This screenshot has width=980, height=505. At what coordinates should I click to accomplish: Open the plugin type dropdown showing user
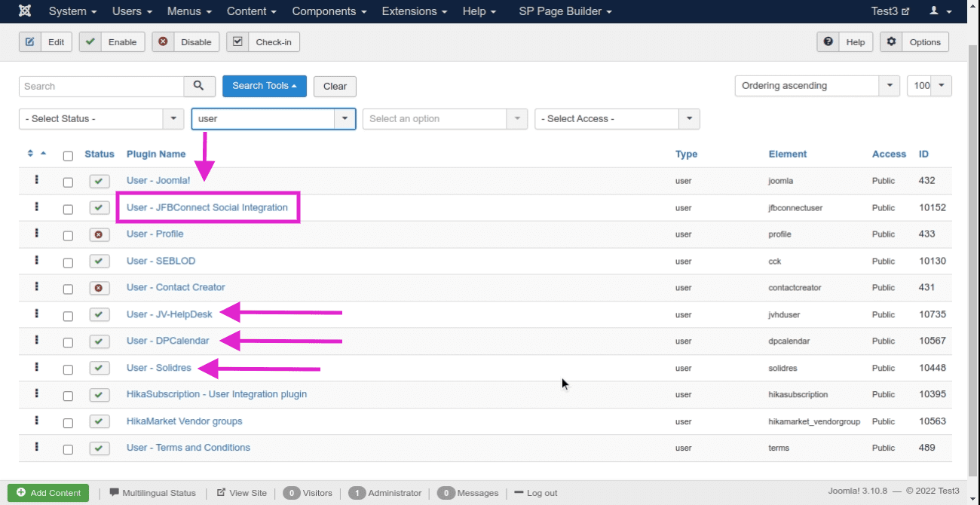[x=274, y=119]
